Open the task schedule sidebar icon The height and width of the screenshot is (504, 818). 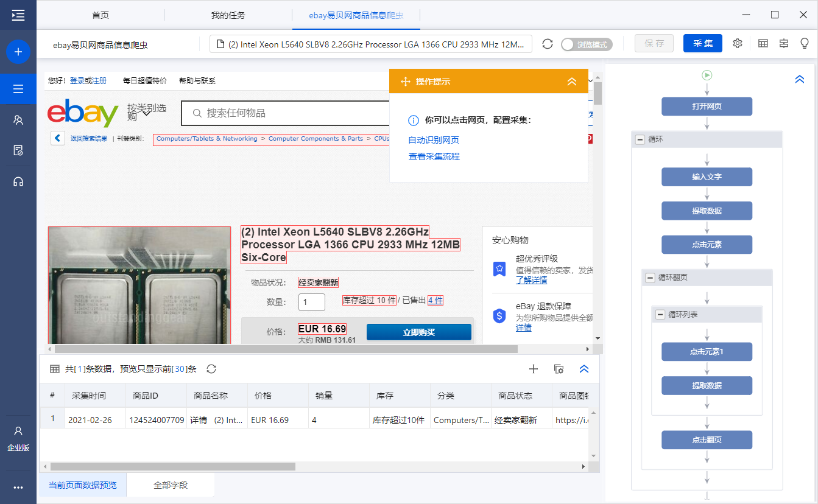(x=18, y=150)
